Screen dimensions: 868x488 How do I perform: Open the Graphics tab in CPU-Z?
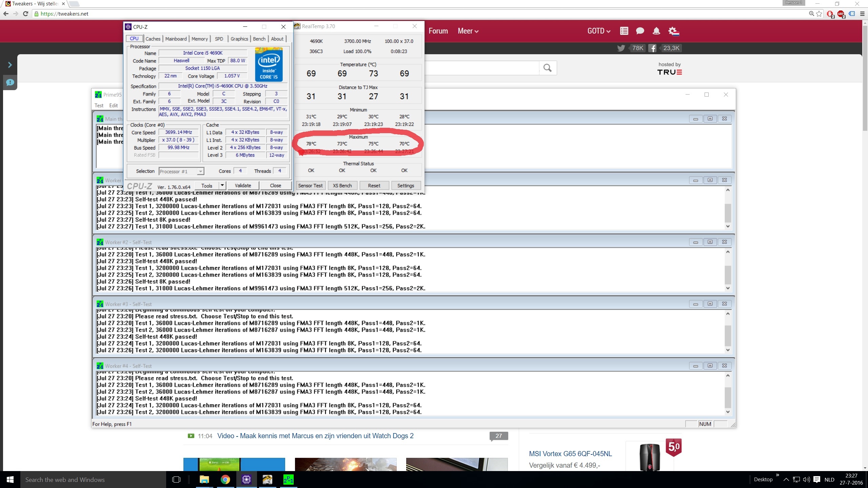point(239,39)
